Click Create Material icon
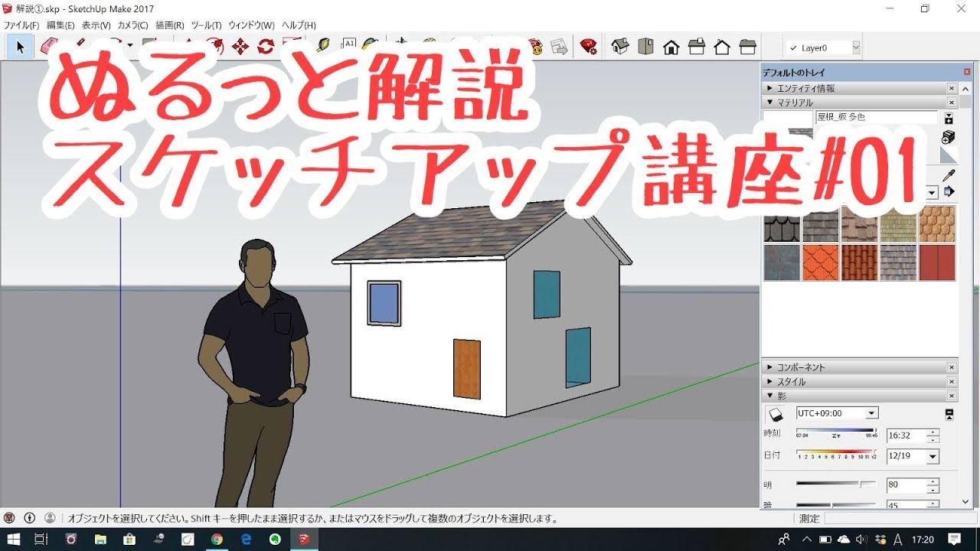Image resolution: width=980 pixels, height=551 pixels. click(x=949, y=136)
